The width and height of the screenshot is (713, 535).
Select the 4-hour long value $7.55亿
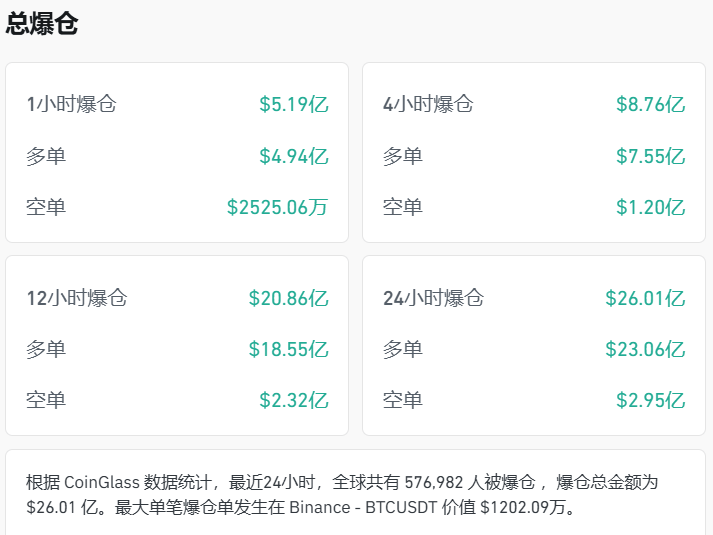point(650,156)
